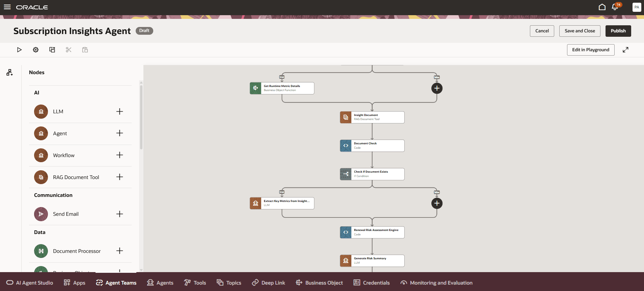Select the Insight Document node
The height and width of the screenshot is (291, 644).
pos(372,117)
